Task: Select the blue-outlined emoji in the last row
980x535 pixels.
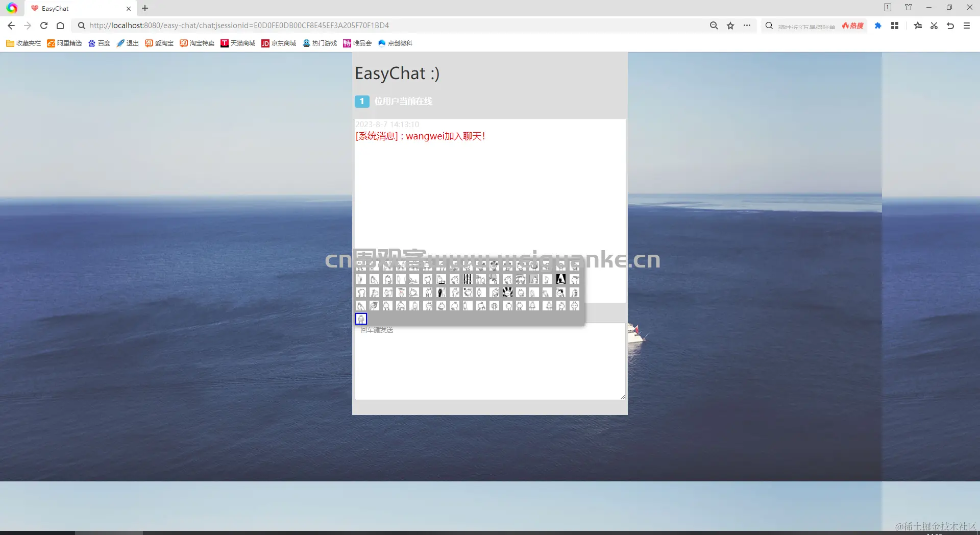Action: coord(361,319)
